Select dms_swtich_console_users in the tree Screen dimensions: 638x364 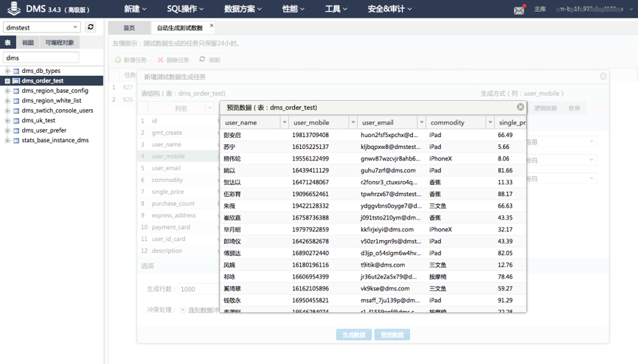coord(58,111)
